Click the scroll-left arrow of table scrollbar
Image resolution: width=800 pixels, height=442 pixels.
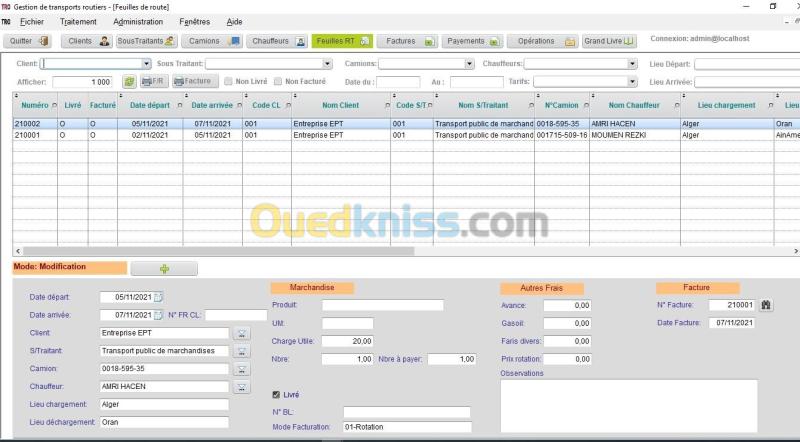(18, 251)
